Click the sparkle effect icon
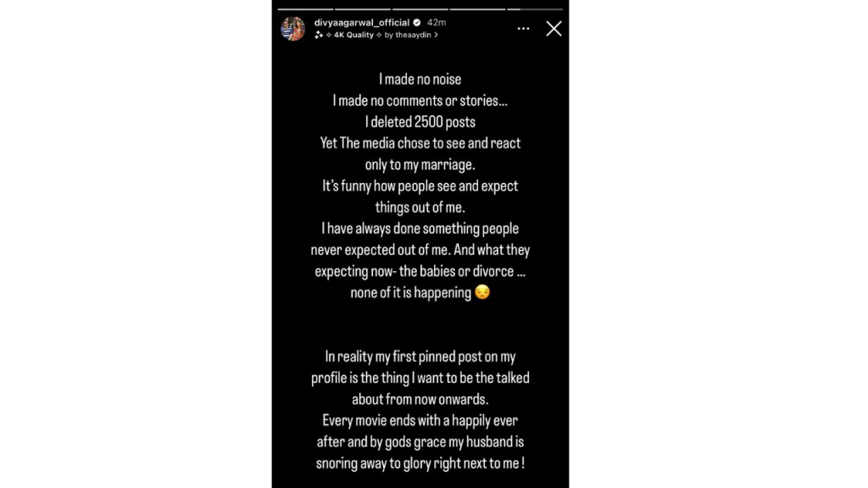The image size is (868, 488). 319,36
